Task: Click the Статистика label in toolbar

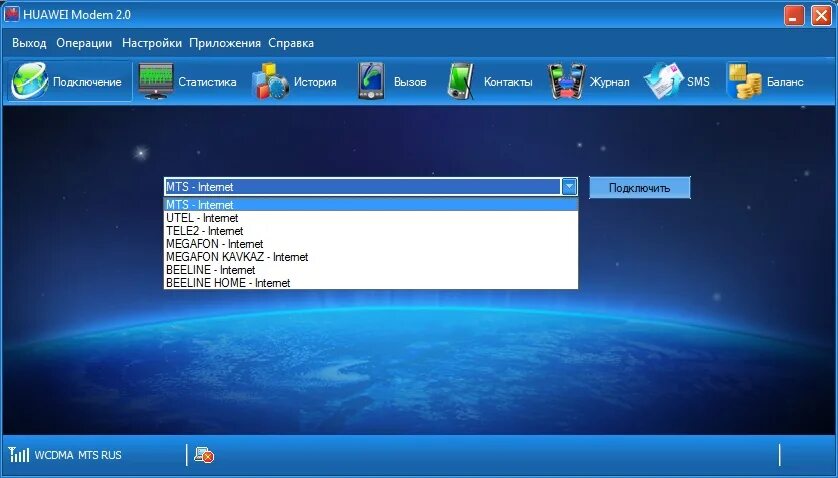Action: tap(207, 82)
